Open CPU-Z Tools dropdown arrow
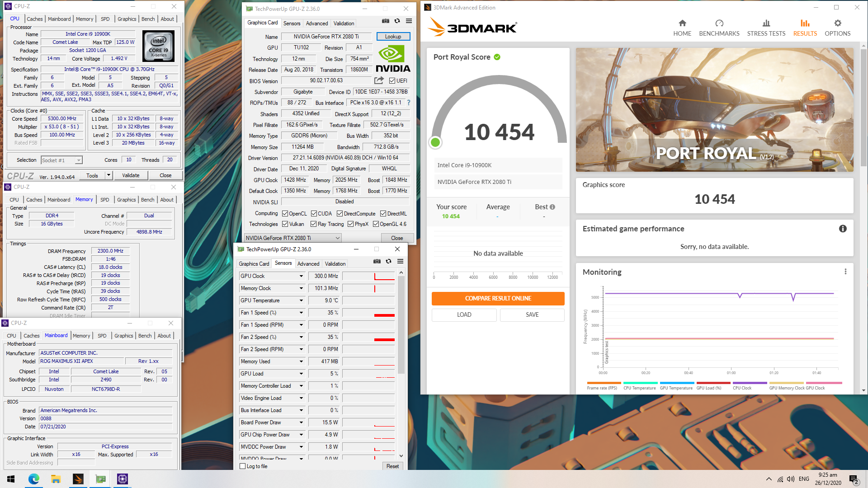This screenshot has width=868, height=488. pos(108,175)
